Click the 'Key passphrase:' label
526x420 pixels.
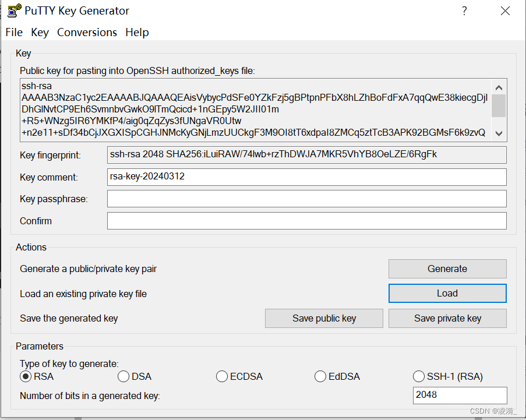pos(54,199)
